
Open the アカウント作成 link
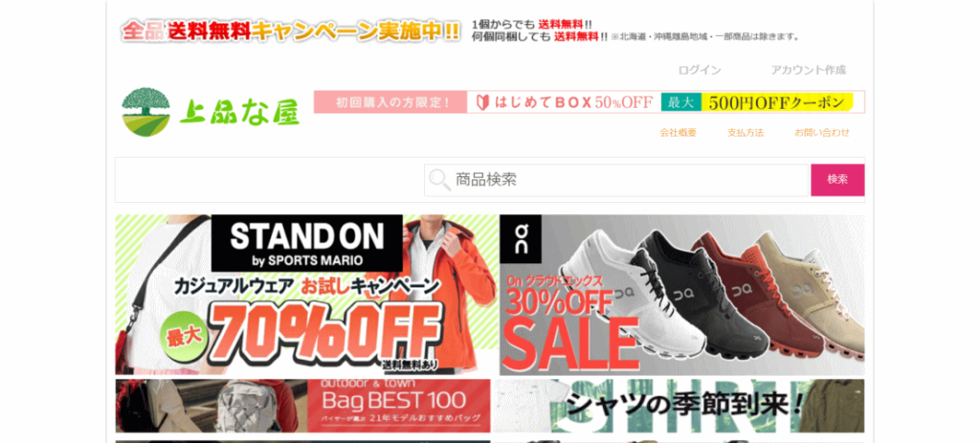click(x=808, y=70)
